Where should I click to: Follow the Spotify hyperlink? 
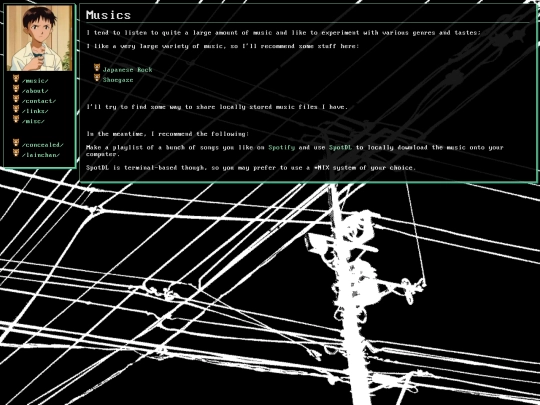click(282, 147)
